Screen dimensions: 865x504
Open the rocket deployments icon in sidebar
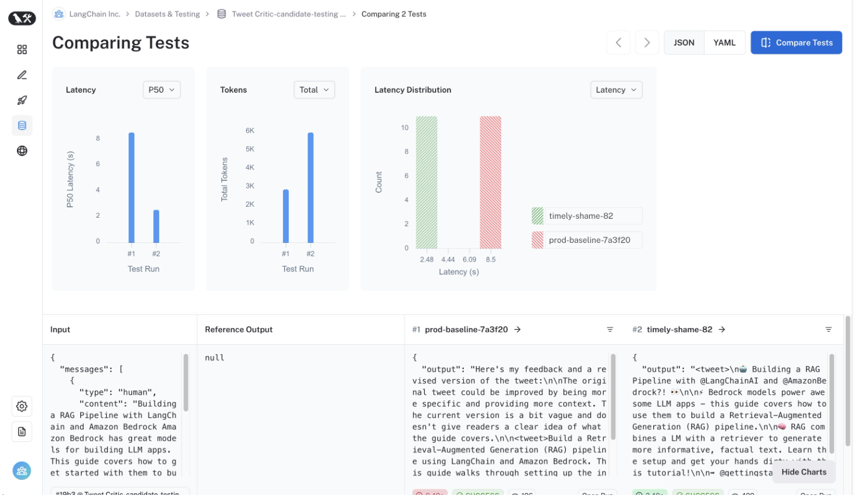22,100
